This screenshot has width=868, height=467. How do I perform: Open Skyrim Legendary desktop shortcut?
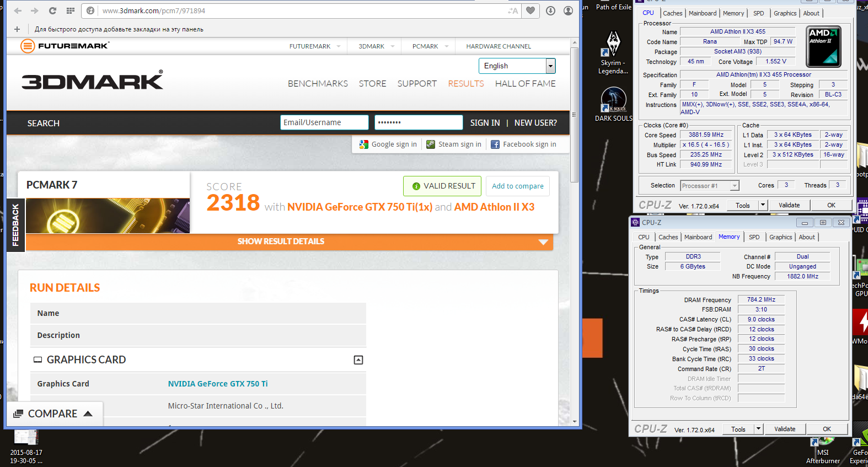pos(613,53)
